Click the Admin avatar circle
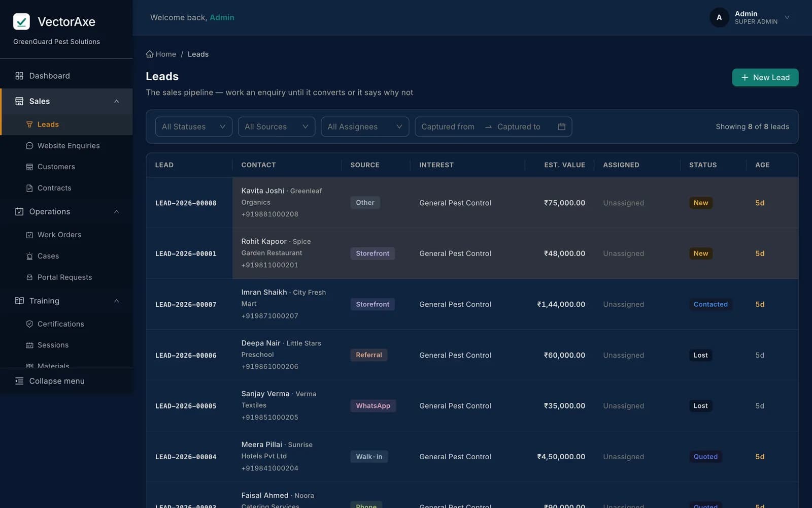The height and width of the screenshot is (508, 812). (x=719, y=17)
